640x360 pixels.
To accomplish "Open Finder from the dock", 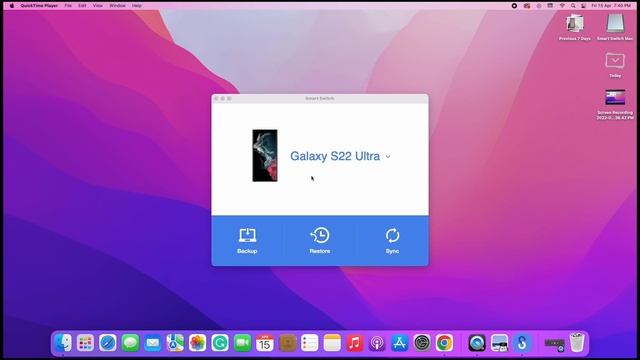I will tap(63, 343).
